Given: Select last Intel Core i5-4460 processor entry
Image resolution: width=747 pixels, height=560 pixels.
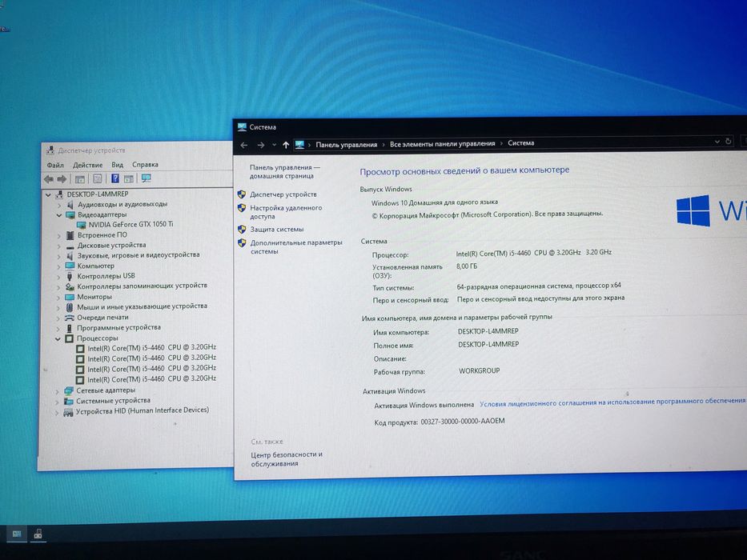Looking at the screenshot, I should tap(151, 379).
